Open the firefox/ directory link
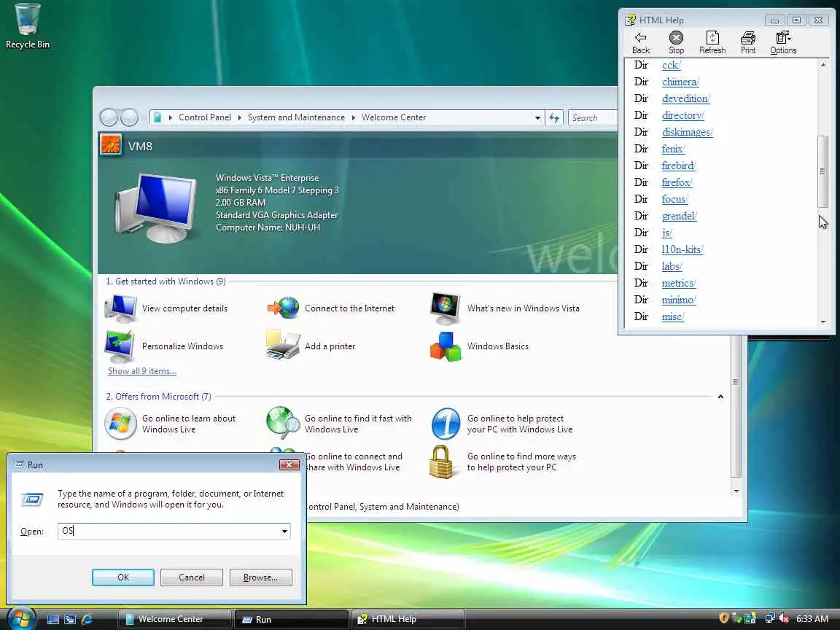Viewport: 840px width, 630px height. [677, 182]
